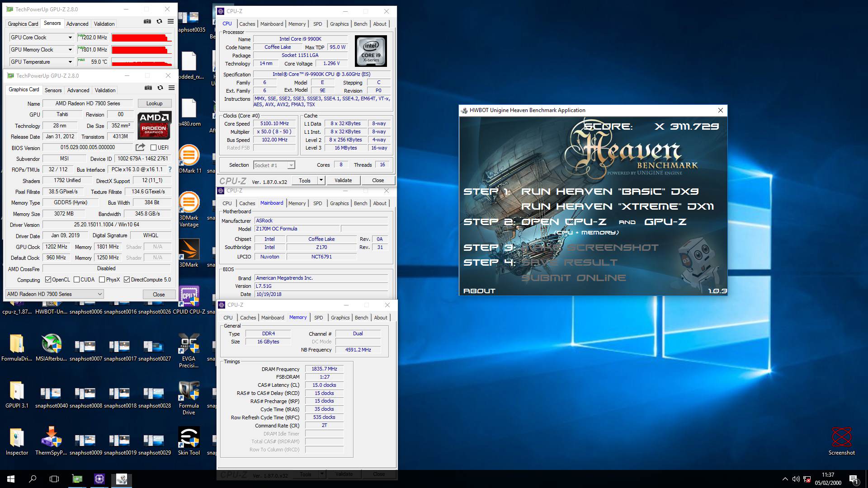Open the GPUPI 3.1 desktop icon
Screen dimensions: 868x488
[x=17, y=394]
